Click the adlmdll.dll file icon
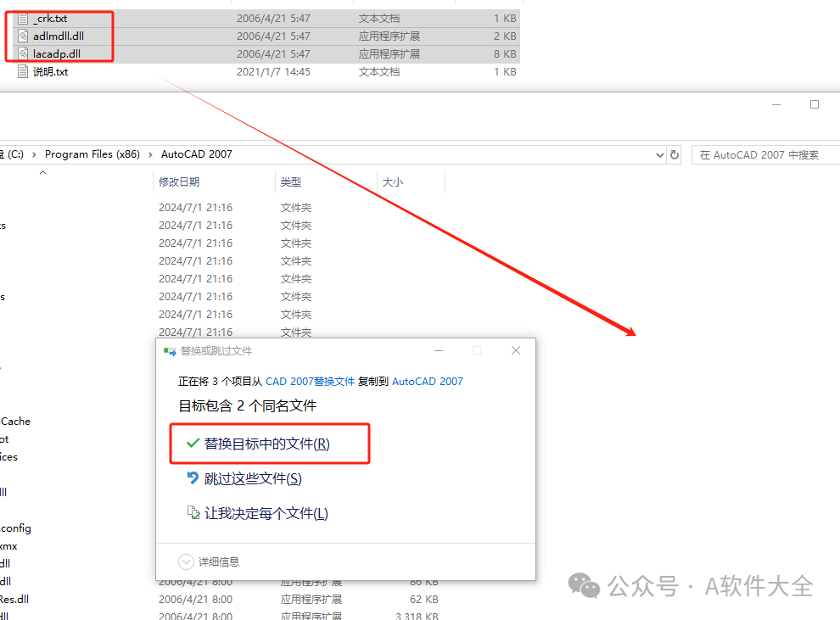 point(23,36)
